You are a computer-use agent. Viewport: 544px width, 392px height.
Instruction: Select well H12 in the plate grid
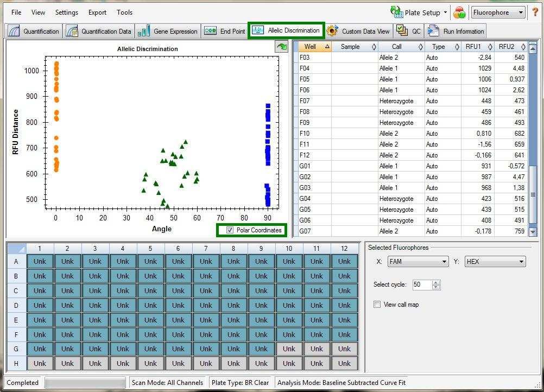coord(344,364)
